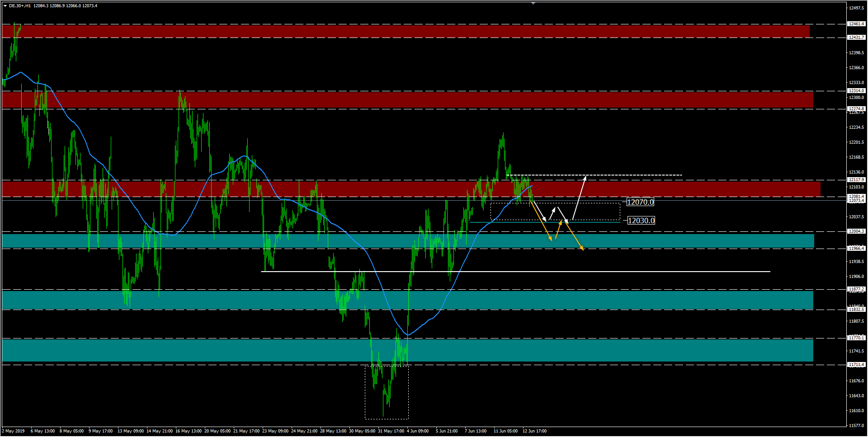Click the 12201.5 price scale value

(856, 142)
